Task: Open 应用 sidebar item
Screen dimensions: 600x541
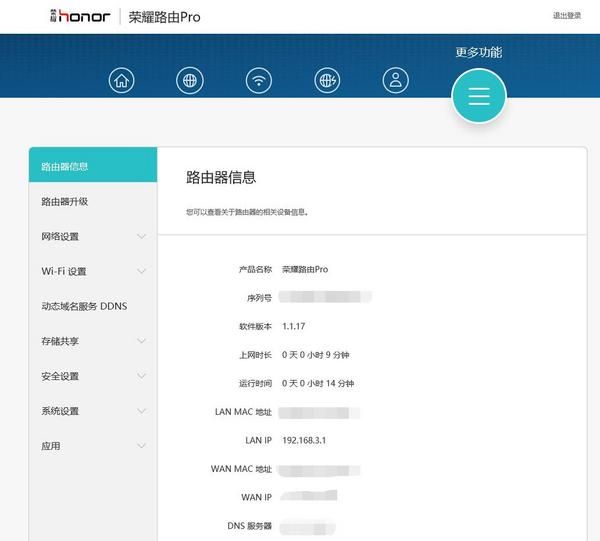Action: (93, 446)
